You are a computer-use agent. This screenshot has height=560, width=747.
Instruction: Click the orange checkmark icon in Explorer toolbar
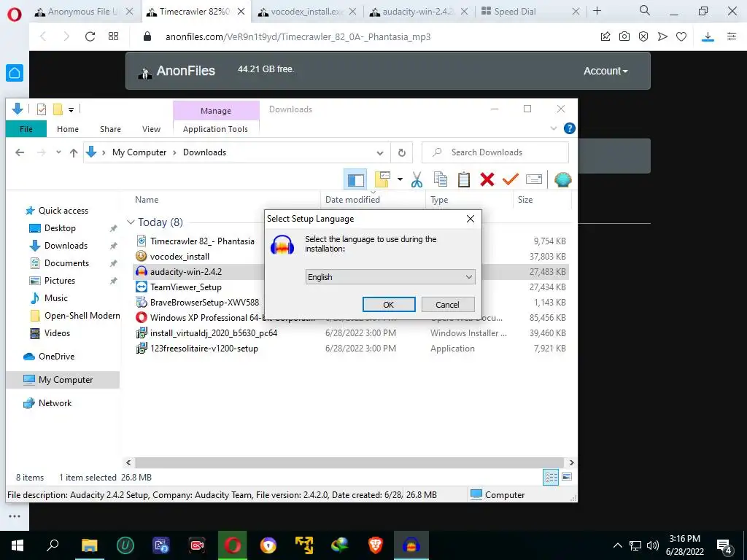pos(510,179)
